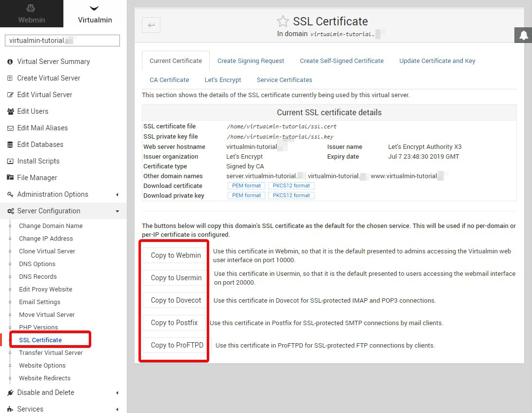Screen dimensions: 532x413
Task: Open Edit Mail Aliases
Action: pyautogui.click(x=42, y=128)
